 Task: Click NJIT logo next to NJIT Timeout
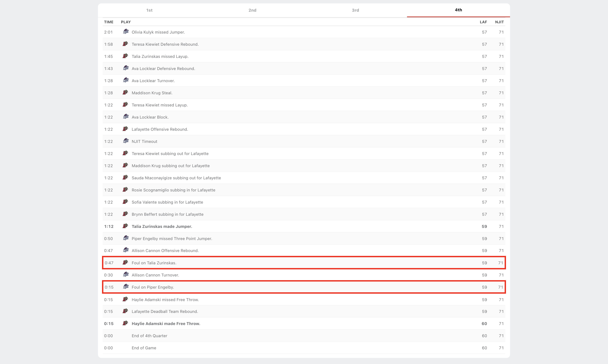(126, 141)
